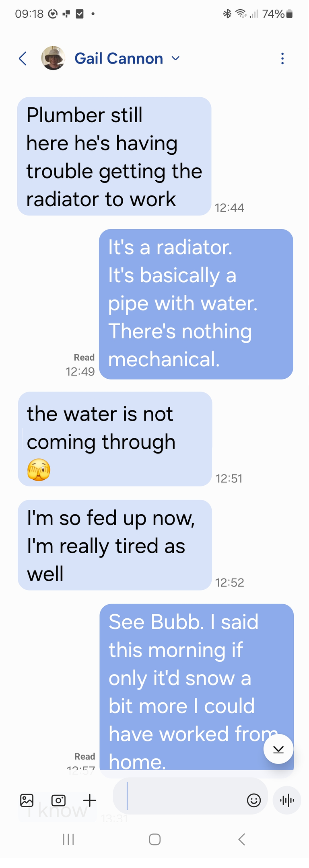Tap the "It's a radiator" sent message

coord(196,304)
